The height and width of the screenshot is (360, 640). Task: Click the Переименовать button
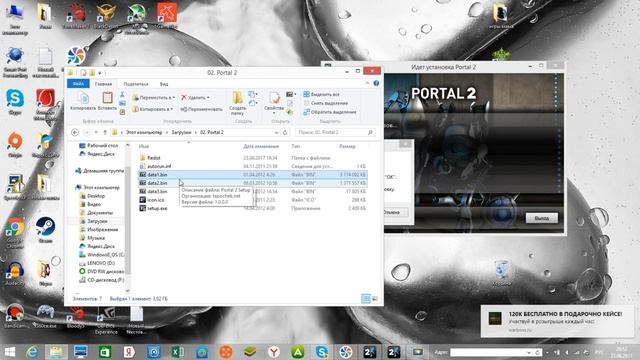click(x=201, y=109)
